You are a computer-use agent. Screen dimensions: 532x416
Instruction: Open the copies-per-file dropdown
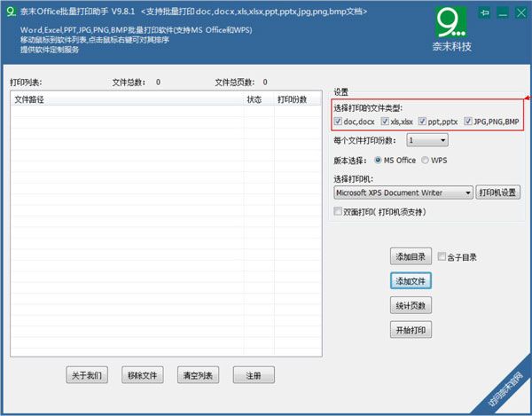(427, 140)
